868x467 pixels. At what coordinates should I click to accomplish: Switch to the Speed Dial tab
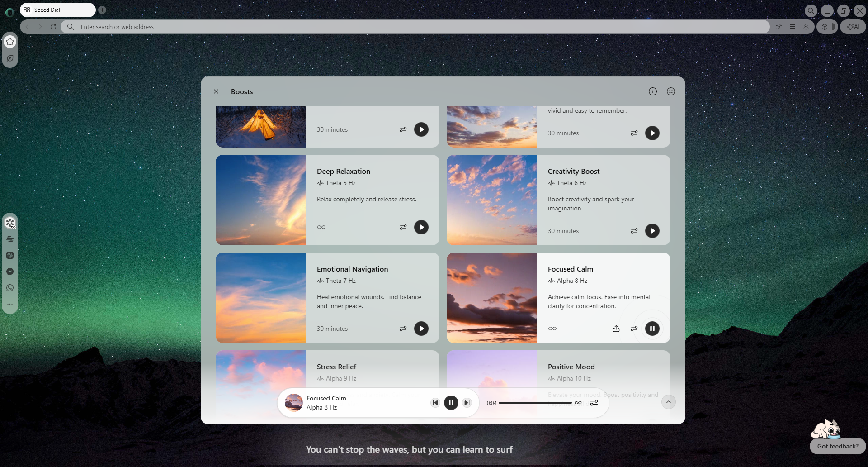tap(57, 10)
